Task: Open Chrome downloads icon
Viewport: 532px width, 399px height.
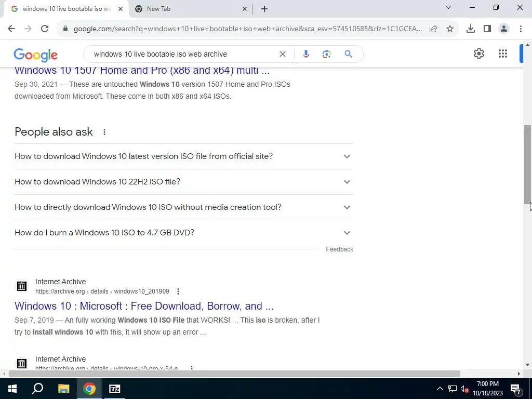Action: coord(470,29)
